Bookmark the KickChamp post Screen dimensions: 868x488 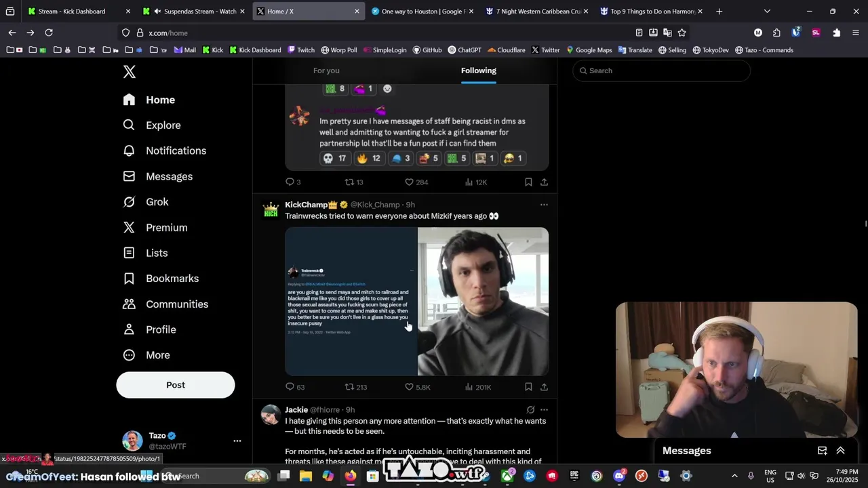[528, 387]
